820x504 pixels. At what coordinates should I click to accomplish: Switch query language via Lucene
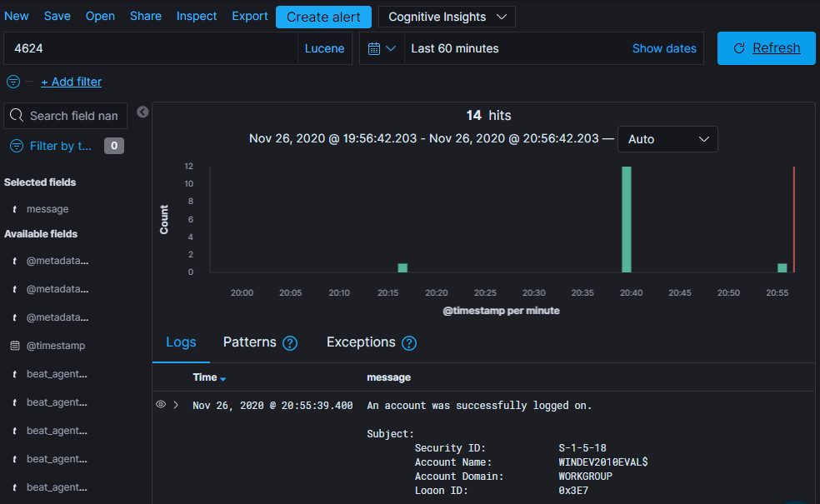pos(324,48)
